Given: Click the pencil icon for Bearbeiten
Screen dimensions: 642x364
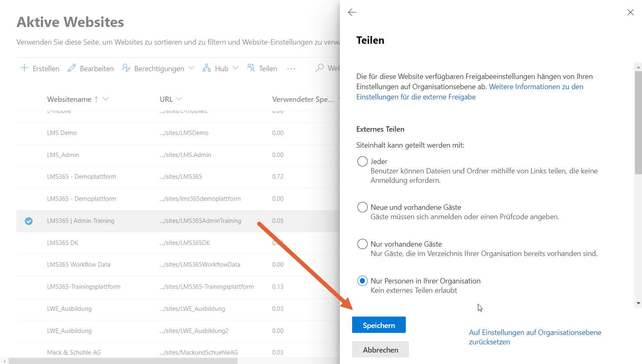Looking at the screenshot, I should (72, 68).
